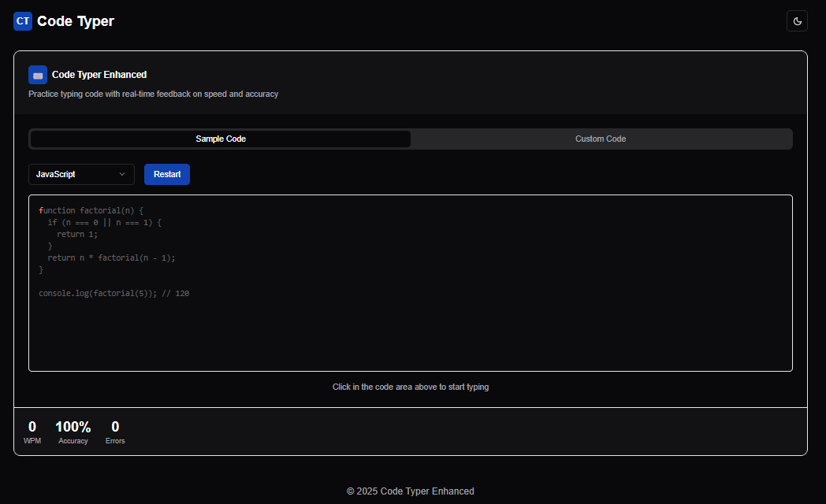
Task: Select JavaScript in the language combo box
Action: [81, 174]
